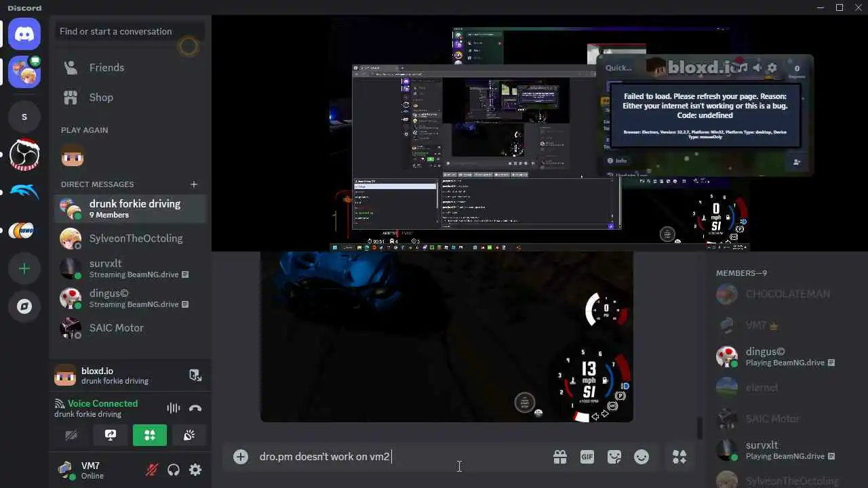The width and height of the screenshot is (868, 488).
Task: Maximize the Discord window
Action: click(840, 7)
